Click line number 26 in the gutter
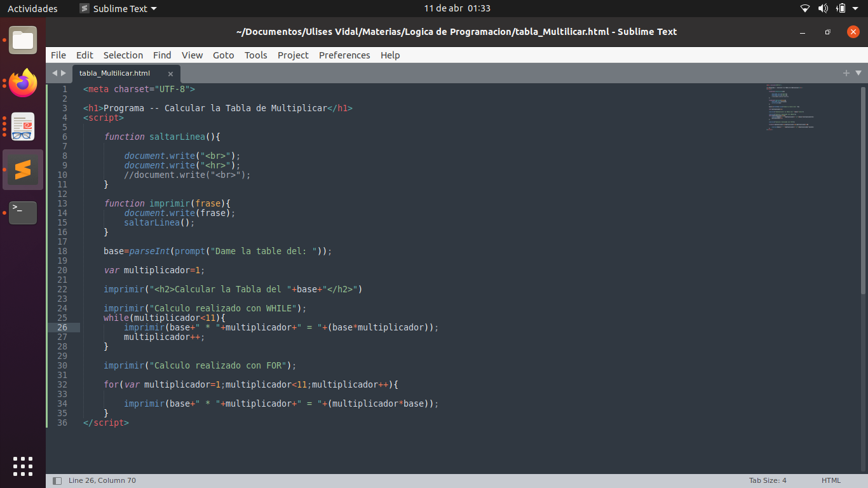The image size is (868, 488). (x=62, y=327)
